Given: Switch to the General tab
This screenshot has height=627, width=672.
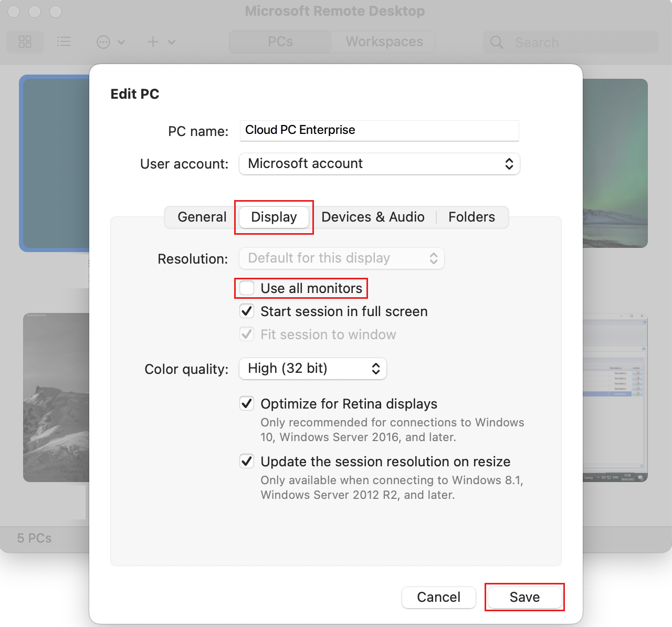Looking at the screenshot, I should (x=201, y=217).
